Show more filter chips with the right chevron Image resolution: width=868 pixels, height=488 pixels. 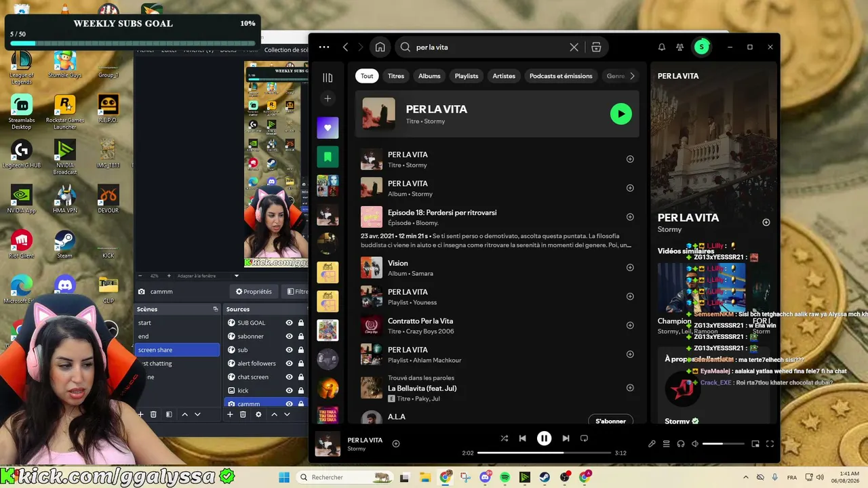click(x=632, y=76)
